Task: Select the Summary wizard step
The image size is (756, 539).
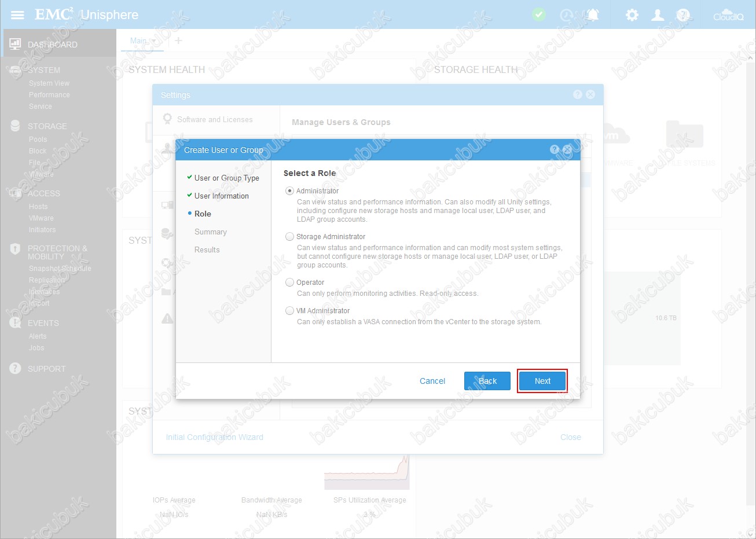Action: 211,232
